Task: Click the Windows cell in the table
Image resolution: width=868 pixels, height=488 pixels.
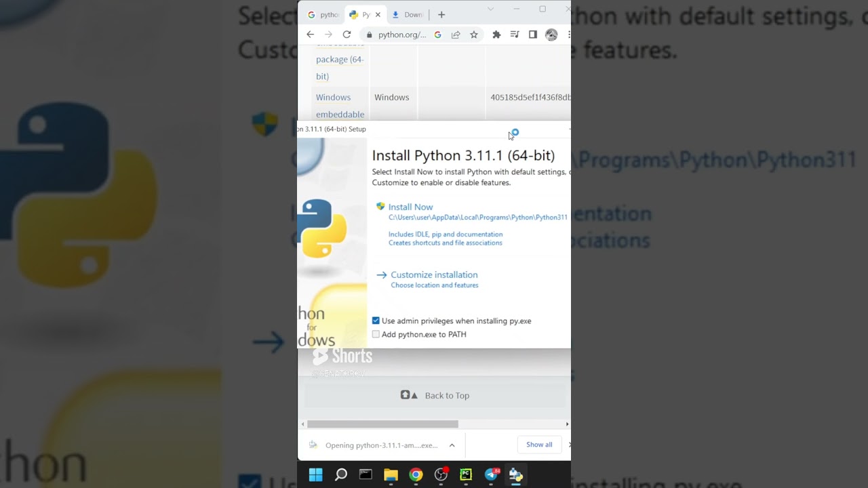Action: [392, 98]
